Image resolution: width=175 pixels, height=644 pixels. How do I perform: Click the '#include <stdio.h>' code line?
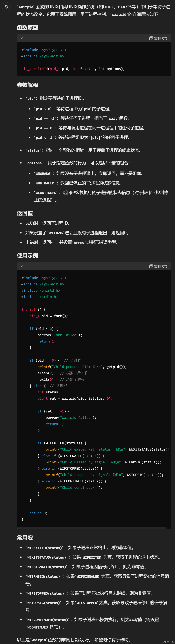40,297
